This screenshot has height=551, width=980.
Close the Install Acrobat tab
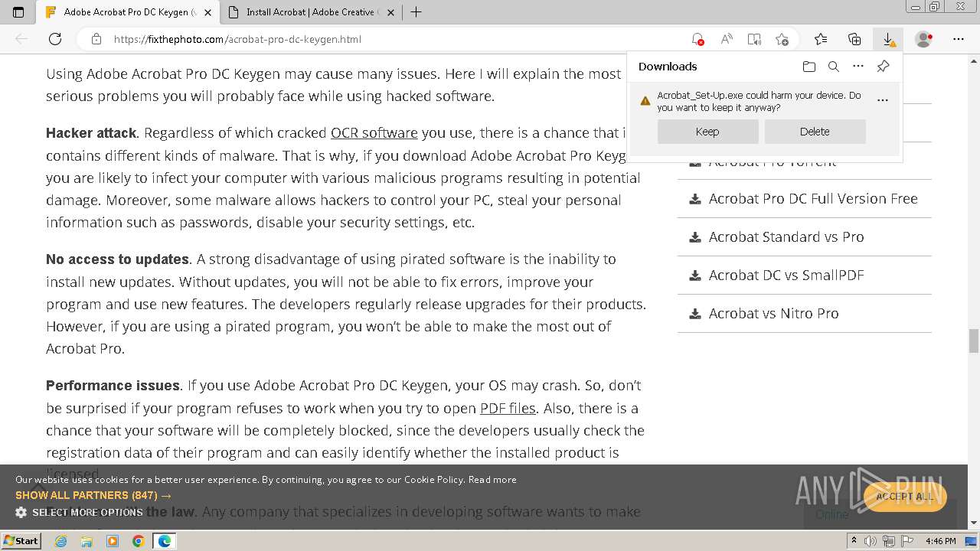point(390,12)
